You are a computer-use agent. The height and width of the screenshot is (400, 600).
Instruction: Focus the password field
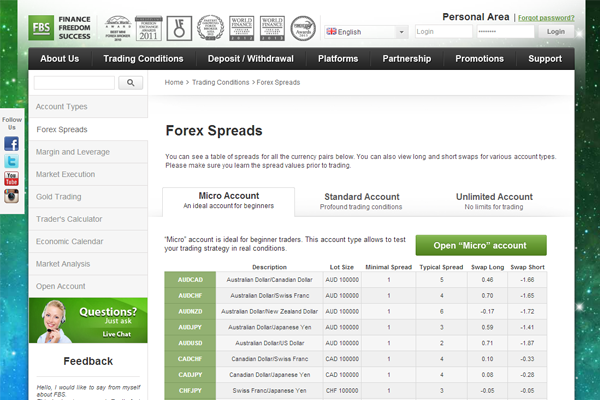(505, 32)
